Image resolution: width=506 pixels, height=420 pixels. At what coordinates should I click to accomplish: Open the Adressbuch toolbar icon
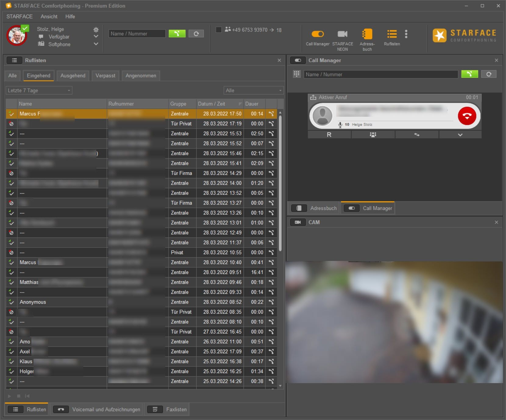click(x=367, y=34)
